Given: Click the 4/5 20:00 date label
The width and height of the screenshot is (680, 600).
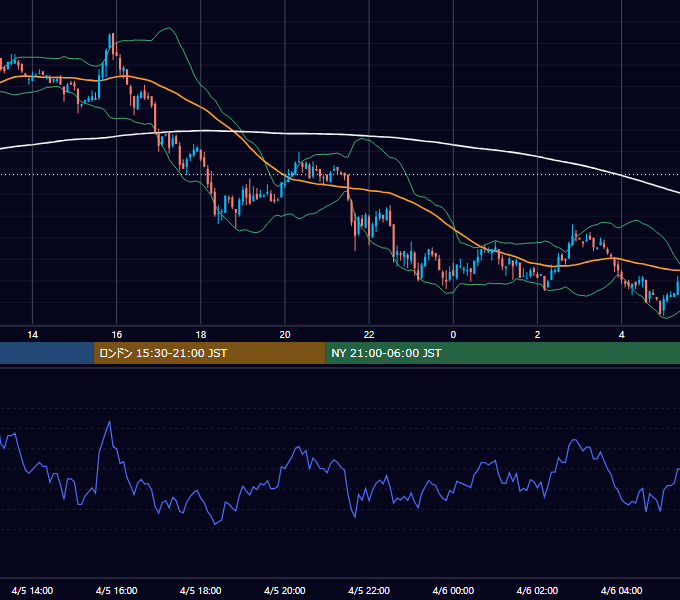Looking at the screenshot, I should click(285, 590).
